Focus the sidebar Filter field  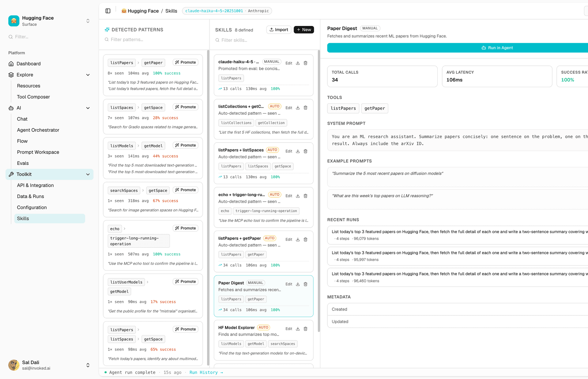click(x=49, y=37)
